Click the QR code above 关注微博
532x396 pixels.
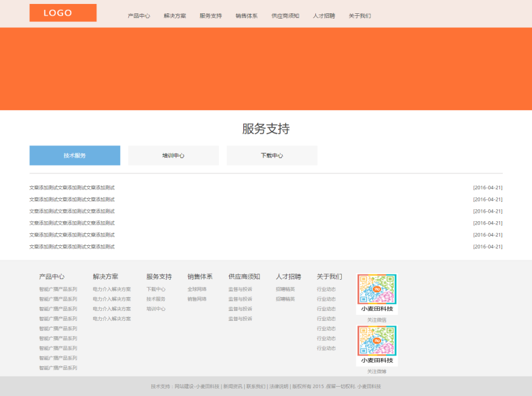tap(377, 346)
